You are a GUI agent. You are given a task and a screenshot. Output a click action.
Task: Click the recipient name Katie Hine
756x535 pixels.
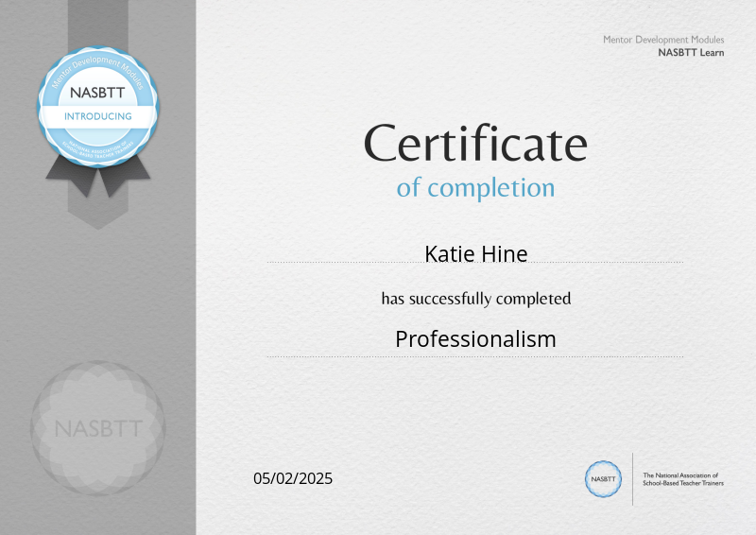point(475,253)
